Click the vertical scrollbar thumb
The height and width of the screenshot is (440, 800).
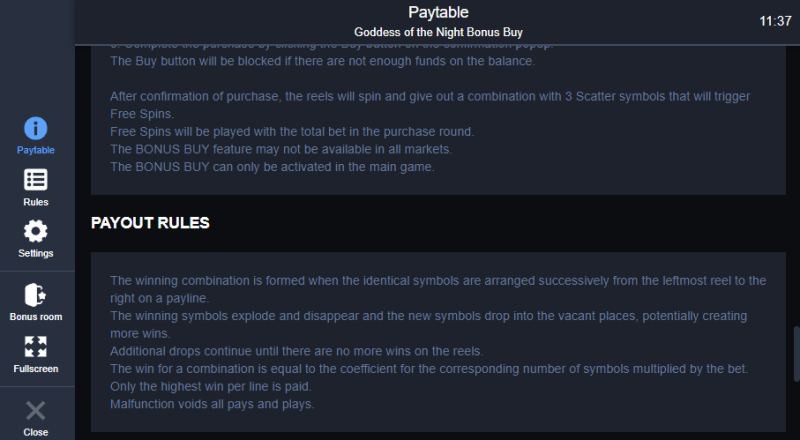(x=796, y=354)
